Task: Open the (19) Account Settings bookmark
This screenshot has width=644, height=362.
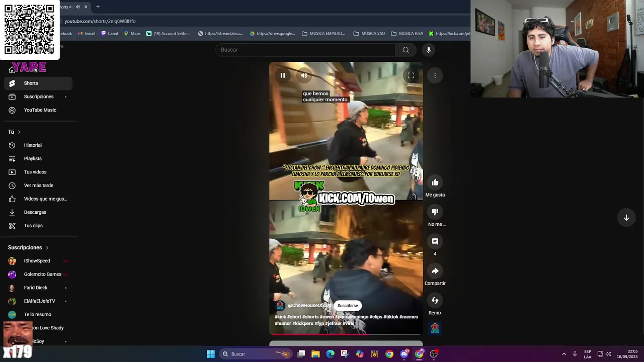Action: point(169,34)
